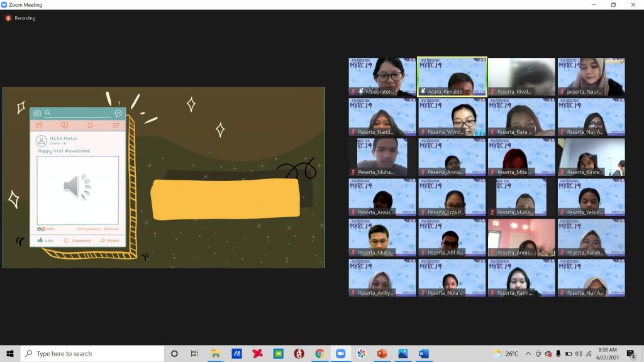Open Task View on the taskbar
The width and height of the screenshot is (644, 362).
coord(194,353)
